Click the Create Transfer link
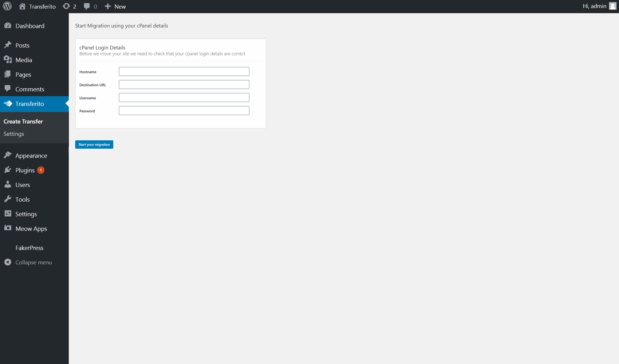The width and height of the screenshot is (619, 364). pyautogui.click(x=23, y=121)
